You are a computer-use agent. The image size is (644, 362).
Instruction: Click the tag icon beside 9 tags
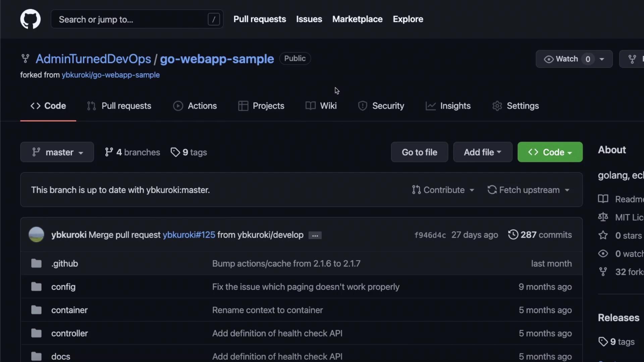click(x=175, y=152)
